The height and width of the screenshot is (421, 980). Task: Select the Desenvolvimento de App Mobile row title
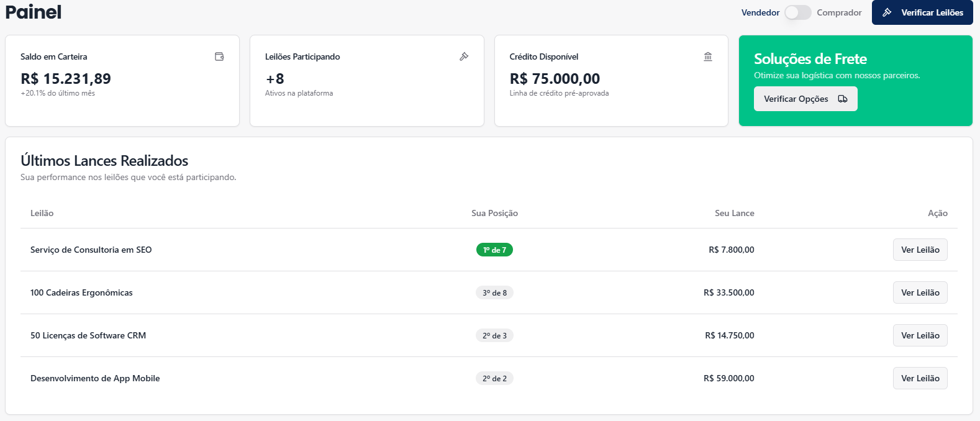95,378
